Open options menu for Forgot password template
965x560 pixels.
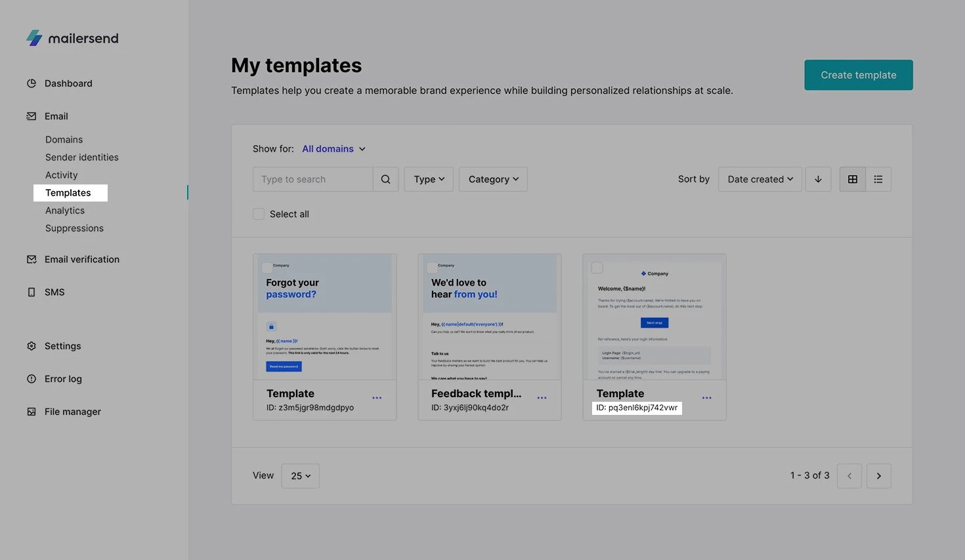tap(377, 398)
